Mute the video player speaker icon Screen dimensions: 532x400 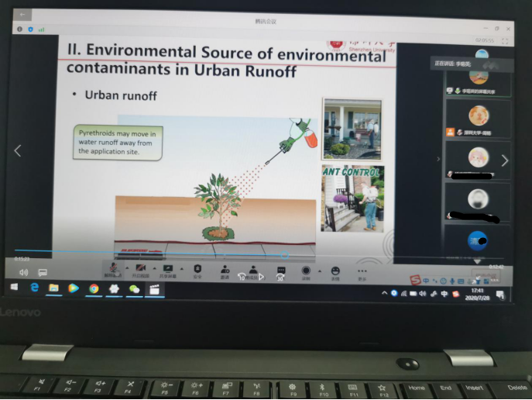[24, 273]
